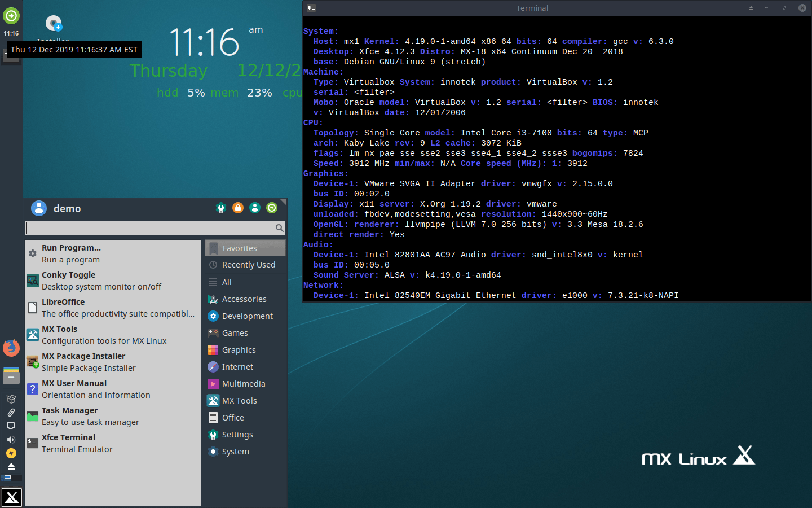Viewport: 812px width, 508px height.
Task: Click the Conky hdd 5% readout
Action: 181,93
